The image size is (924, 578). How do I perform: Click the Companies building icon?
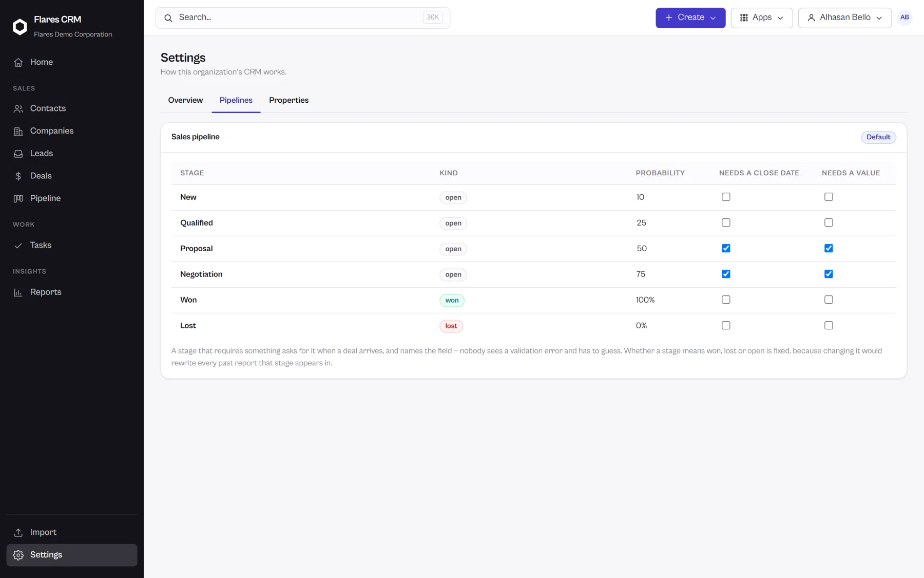coord(18,131)
